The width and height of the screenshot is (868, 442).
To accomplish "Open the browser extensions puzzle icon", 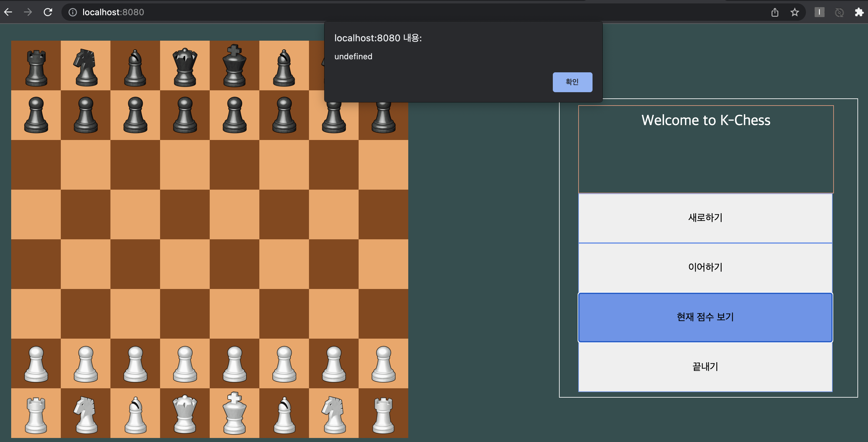I will pos(859,12).
